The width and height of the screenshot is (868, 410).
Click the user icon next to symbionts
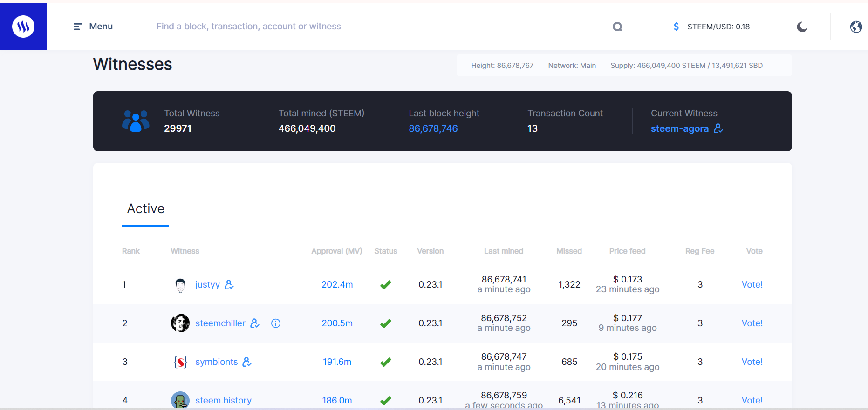pyautogui.click(x=247, y=362)
